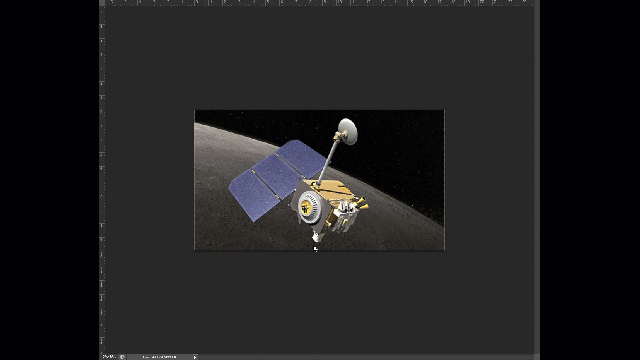The width and height of the screenshot is (640, 360).
Task: Open the status bar info arrow menu
Action: point(195,357)
